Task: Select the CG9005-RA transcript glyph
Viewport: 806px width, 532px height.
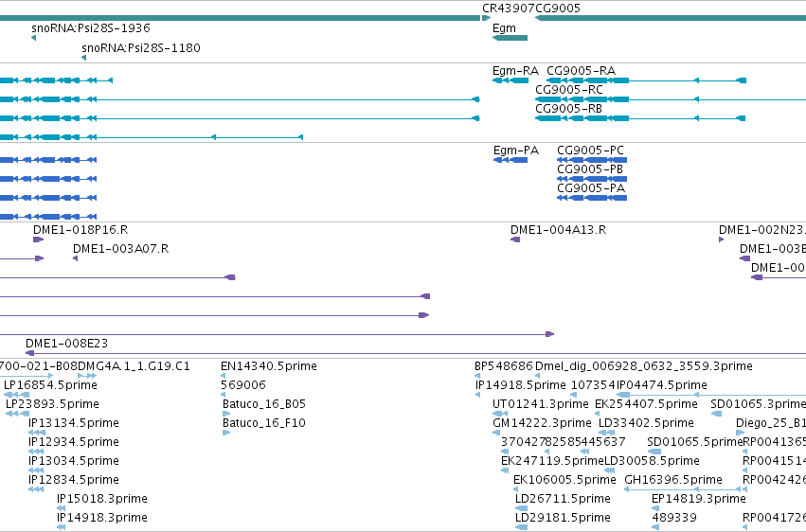Action: click(646, 80)
